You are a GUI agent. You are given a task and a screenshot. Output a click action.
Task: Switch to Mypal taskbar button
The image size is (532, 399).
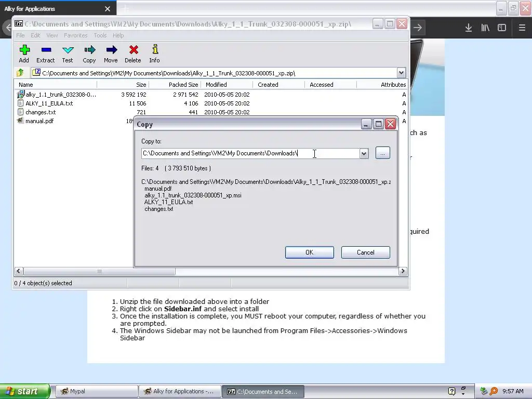(96, 392)
